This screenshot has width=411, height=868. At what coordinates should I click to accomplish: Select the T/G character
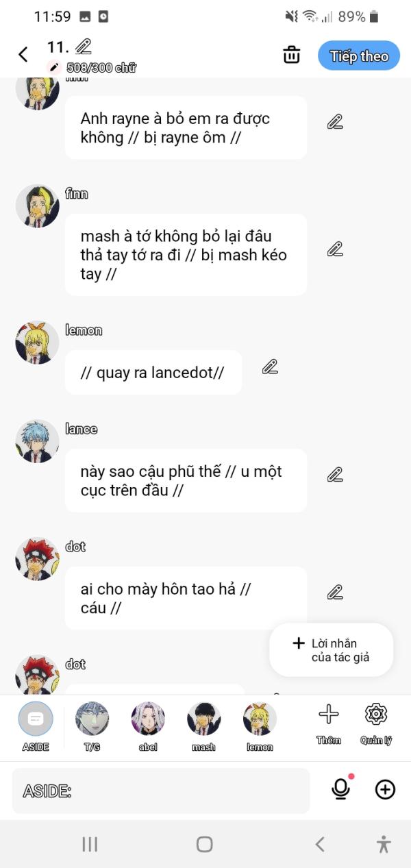point(92,727)
